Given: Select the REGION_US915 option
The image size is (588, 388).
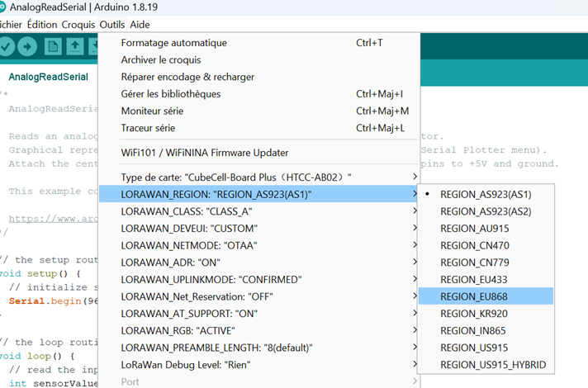Looking at the screenshot, I should pyautogui.click(x=486, y=348).
